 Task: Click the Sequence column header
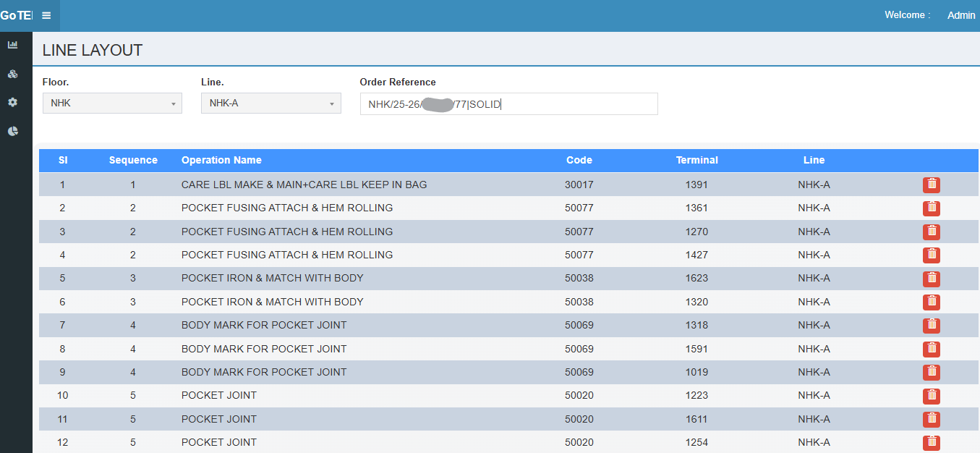pyautogui.click(x=133, y=161)
